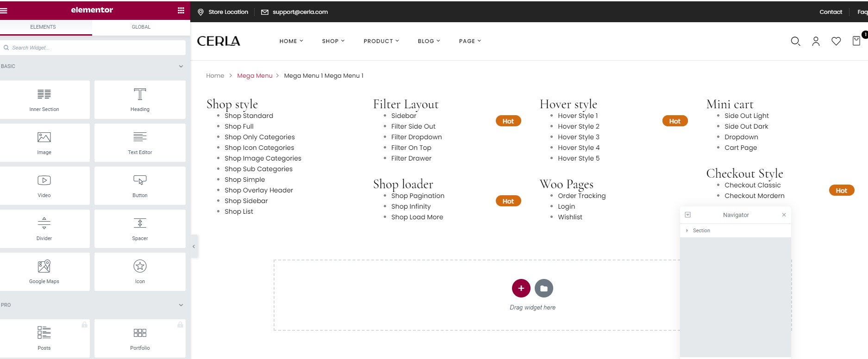
Task: Open the Shop Image Categories link
Action: pyautogui.click(x=263, y=158)
